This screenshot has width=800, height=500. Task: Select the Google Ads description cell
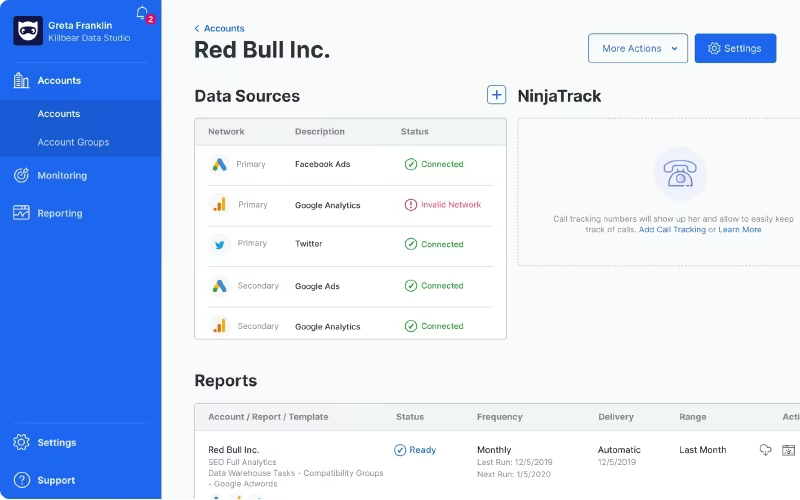(x=317, y=286)
